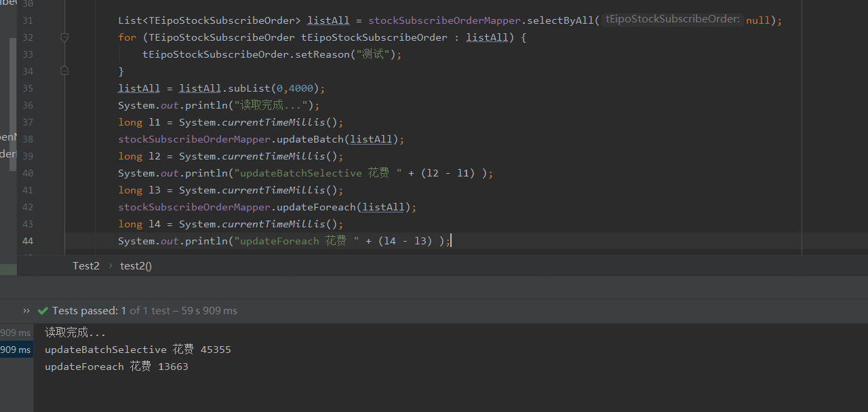Click gutter line number 31
The image size is (868, 412).
point(27,20)
